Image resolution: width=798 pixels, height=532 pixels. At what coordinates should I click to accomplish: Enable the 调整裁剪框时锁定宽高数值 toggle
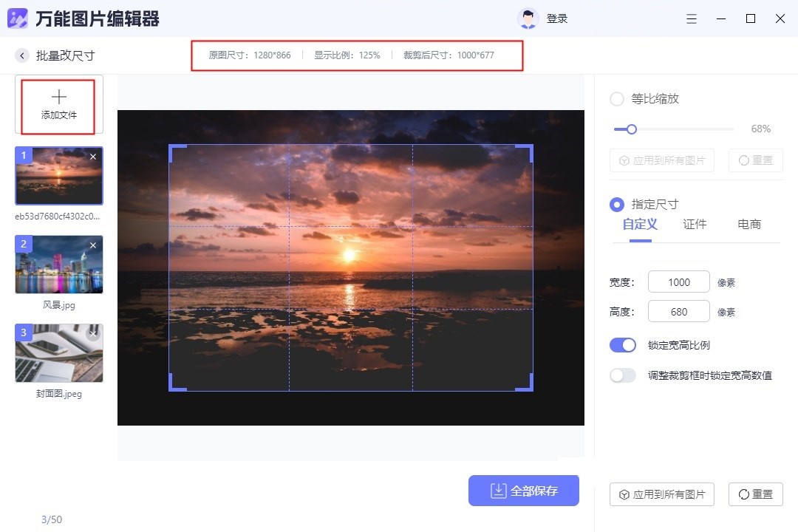click(623, 375)
